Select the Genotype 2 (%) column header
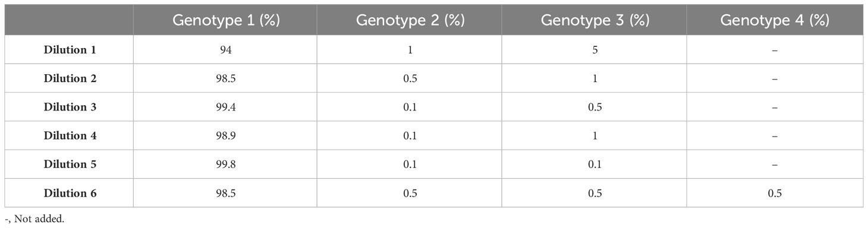 pyautogui.click(x=410, y=21)
